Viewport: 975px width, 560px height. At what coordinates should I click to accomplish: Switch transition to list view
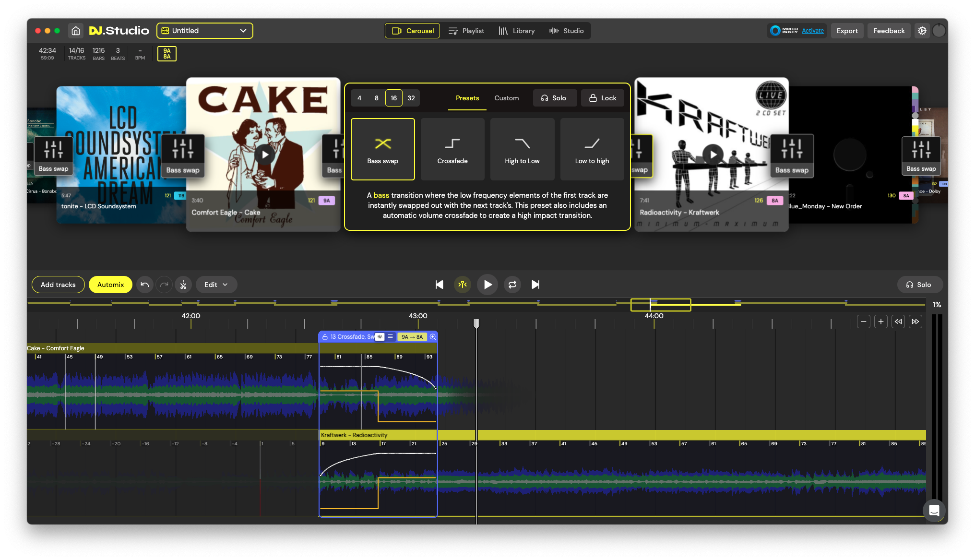point(390,337)
